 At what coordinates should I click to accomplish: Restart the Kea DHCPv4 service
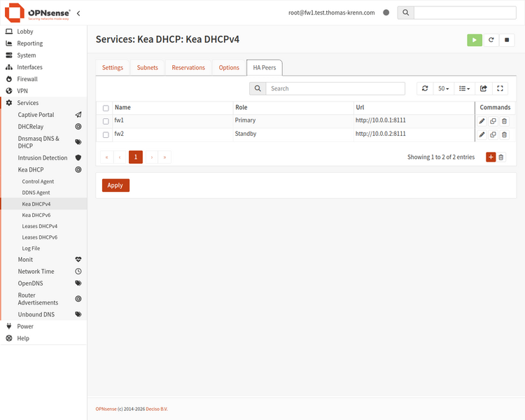point(491,40)
